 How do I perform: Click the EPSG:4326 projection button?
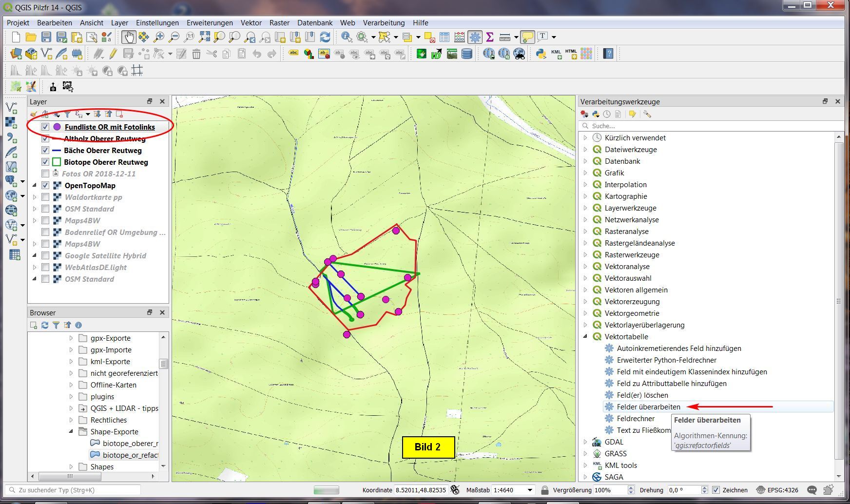coord(778,490)
